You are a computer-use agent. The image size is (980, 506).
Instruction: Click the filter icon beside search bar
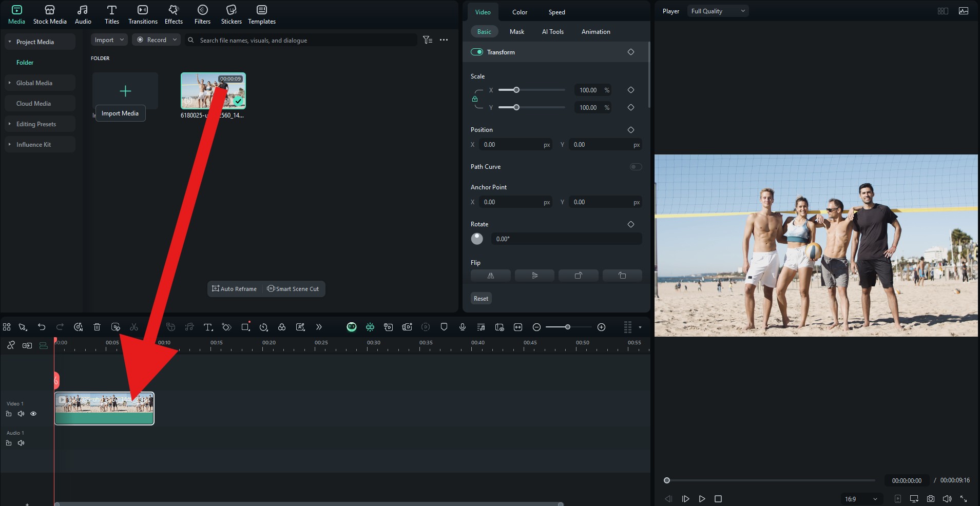427,40
